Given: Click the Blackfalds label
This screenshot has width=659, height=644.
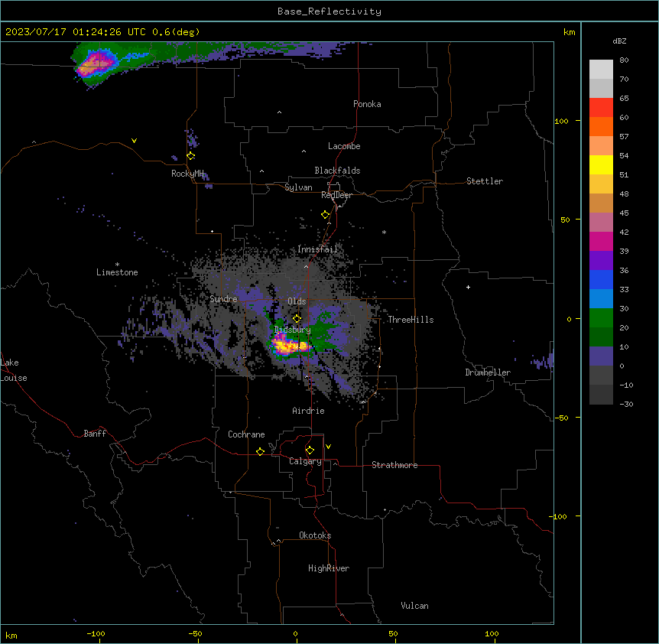Looking at the screenshot, I should coord(337,171).
